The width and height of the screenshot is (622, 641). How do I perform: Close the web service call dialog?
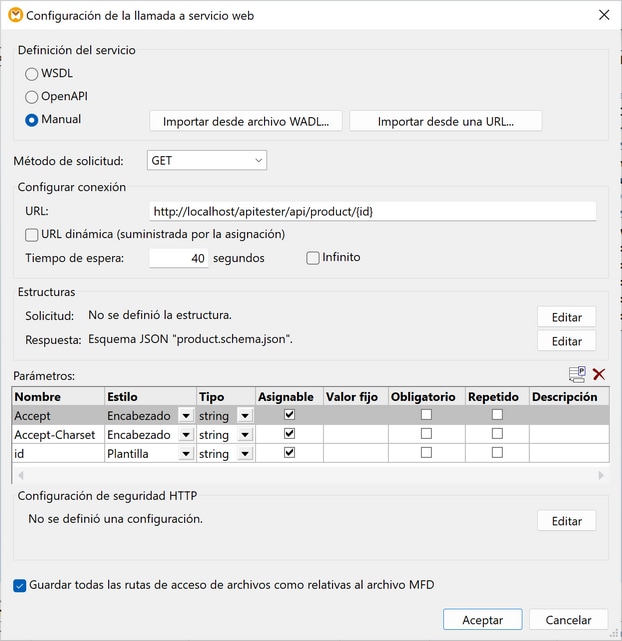click(604, 15)
